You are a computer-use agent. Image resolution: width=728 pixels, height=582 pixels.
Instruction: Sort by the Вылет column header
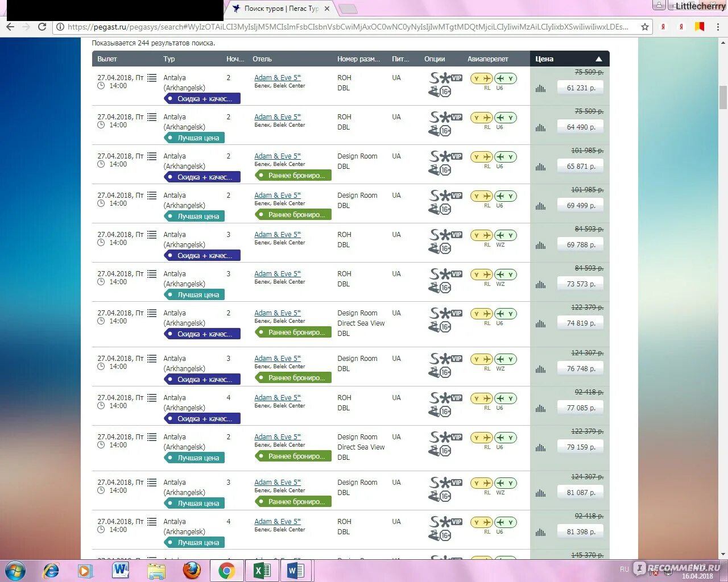pyautogui.click(x=107, y=59)
